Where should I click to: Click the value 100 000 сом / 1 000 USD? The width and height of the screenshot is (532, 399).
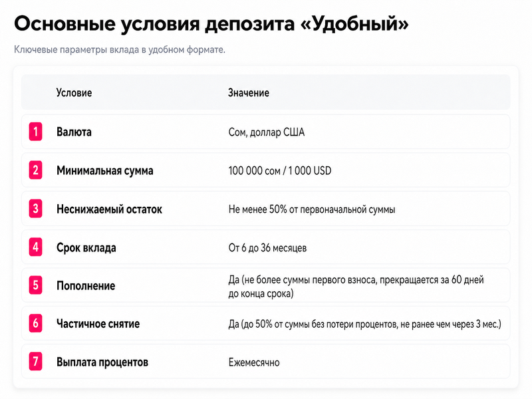point(280,171)
